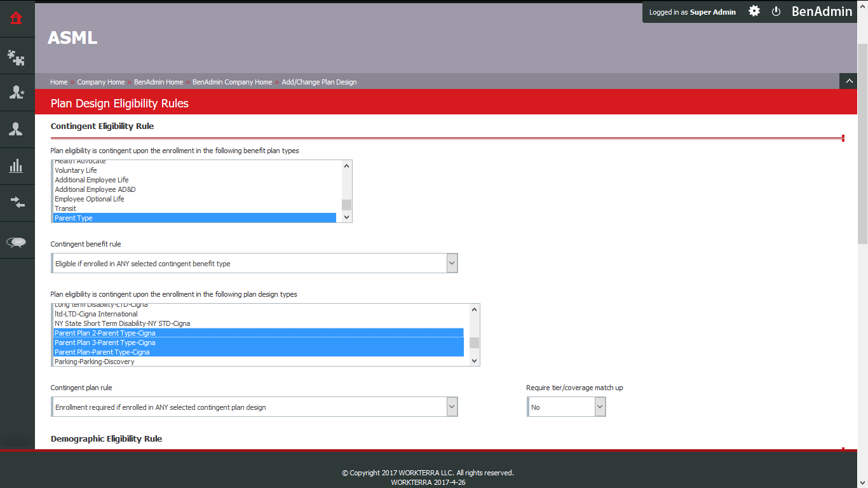868x488 pixels.
Task: Click the transfer arrows sidebar icon
Action: 17,203
